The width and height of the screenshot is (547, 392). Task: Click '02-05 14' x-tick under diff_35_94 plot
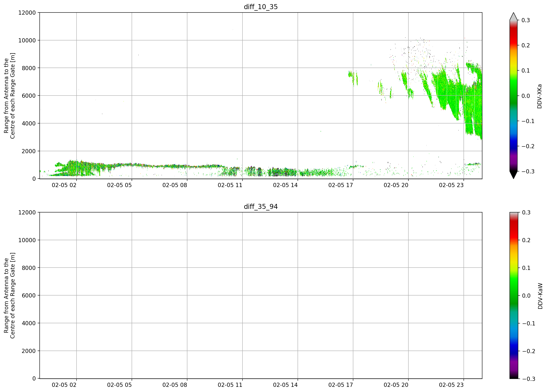(x=285, y=385)
